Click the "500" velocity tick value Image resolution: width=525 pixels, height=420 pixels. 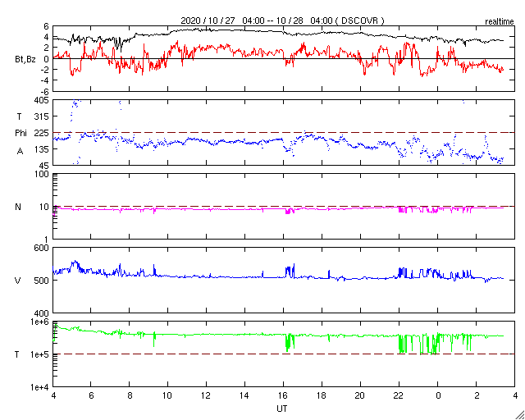click(43, 281)
